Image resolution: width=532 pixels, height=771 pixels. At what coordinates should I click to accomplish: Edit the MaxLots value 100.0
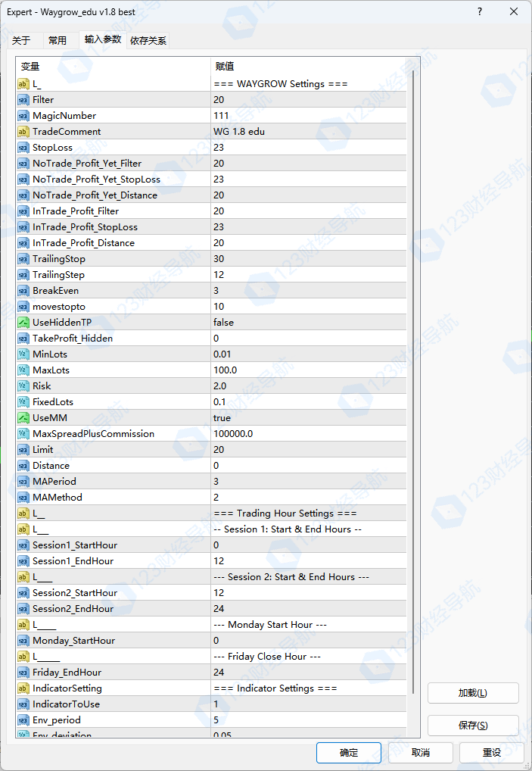[x=309, y=370]
